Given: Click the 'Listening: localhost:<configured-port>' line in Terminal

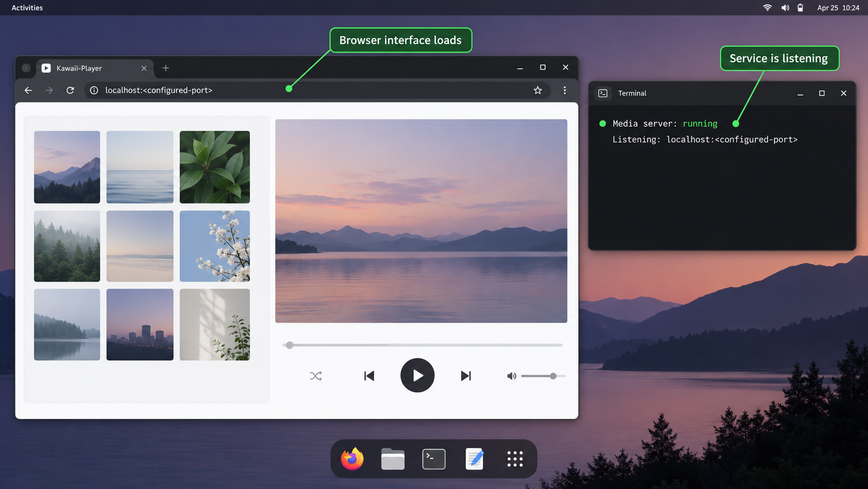Looking at the screenshot, I should [x=705, y=140].
